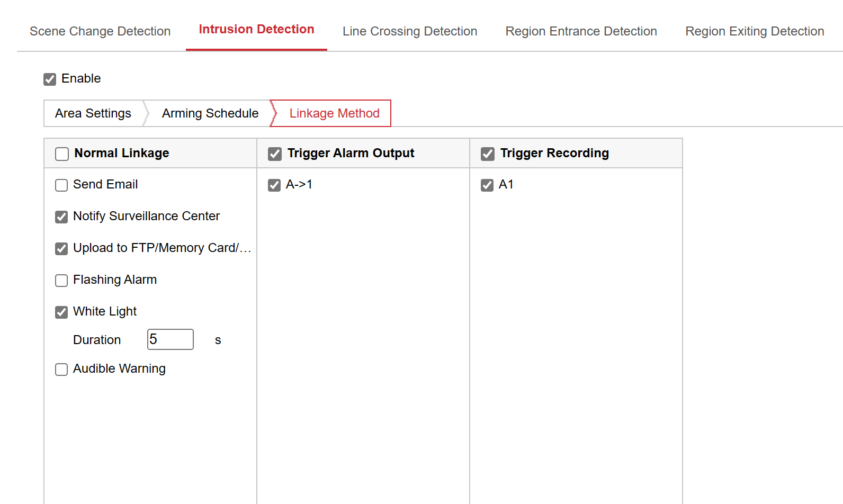Open Region Entrance Detection tab

[581, 31]
